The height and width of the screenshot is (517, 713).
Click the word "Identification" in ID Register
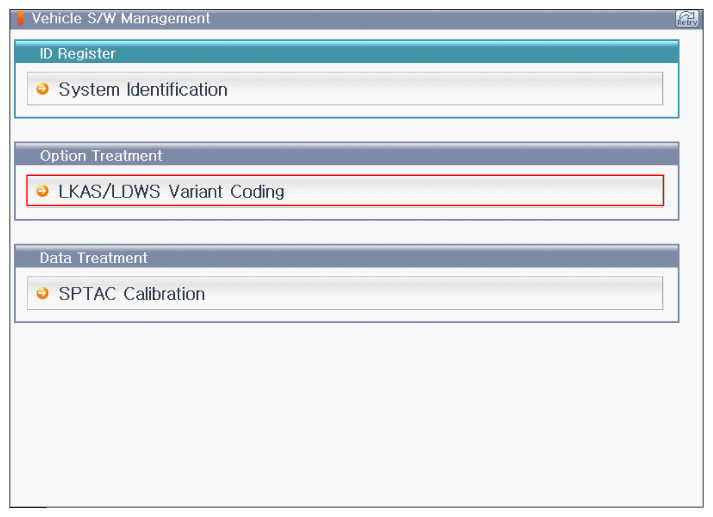(x=177, y=89)
